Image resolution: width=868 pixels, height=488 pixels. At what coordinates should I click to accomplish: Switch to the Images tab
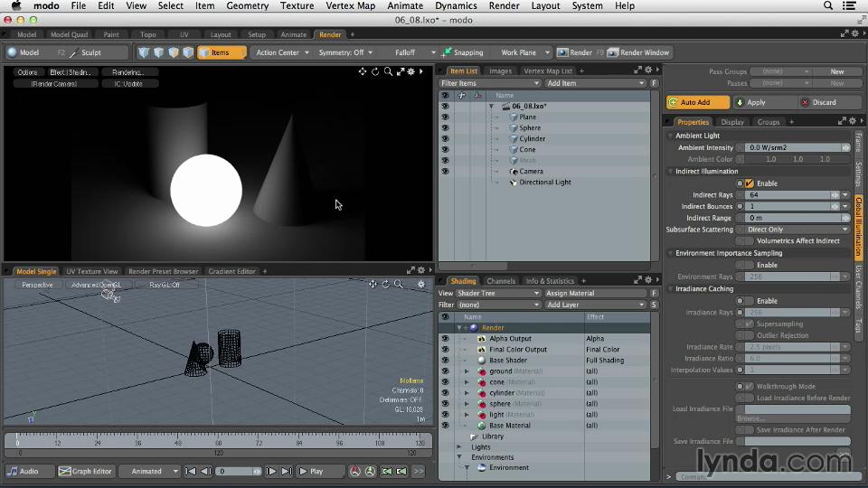500,70
